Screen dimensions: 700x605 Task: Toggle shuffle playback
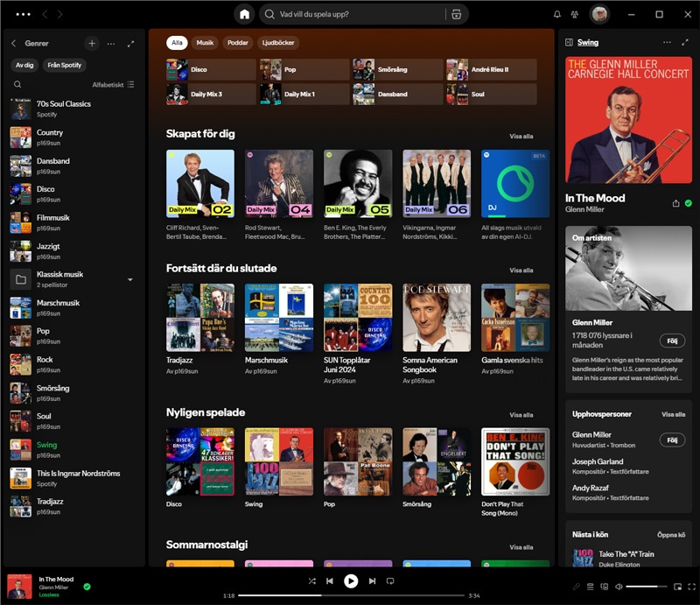click(x=311, y=580)
